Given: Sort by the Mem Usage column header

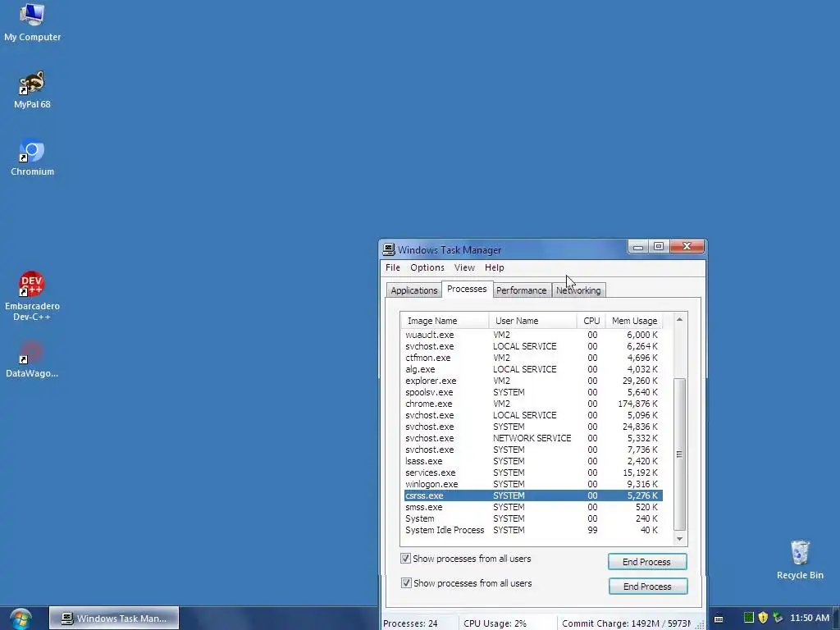Looking at the screenshot, I should [634, 321].
